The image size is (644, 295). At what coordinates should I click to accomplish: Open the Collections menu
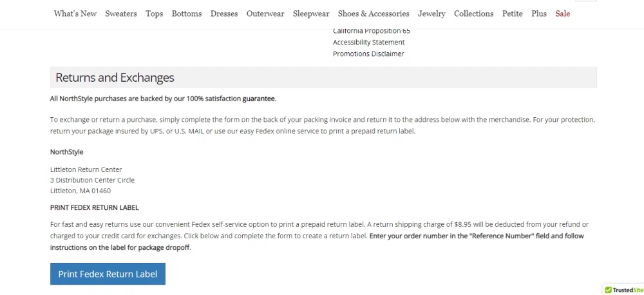click(473, 14)
